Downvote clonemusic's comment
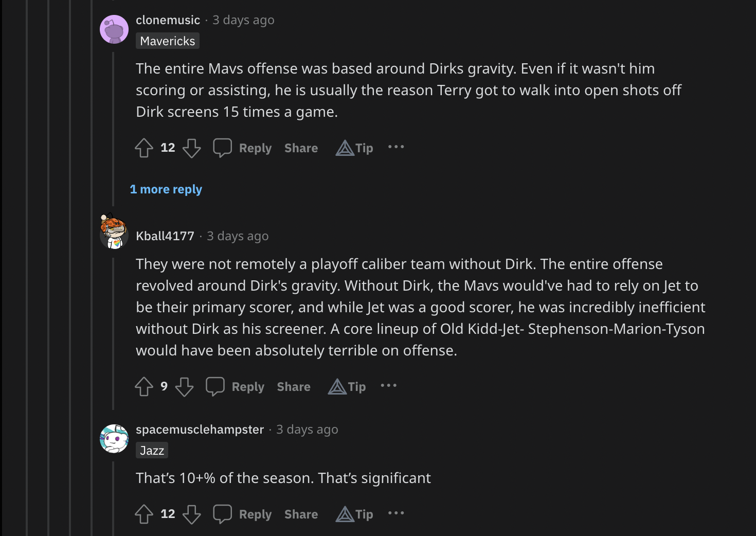 click(192, 148)
